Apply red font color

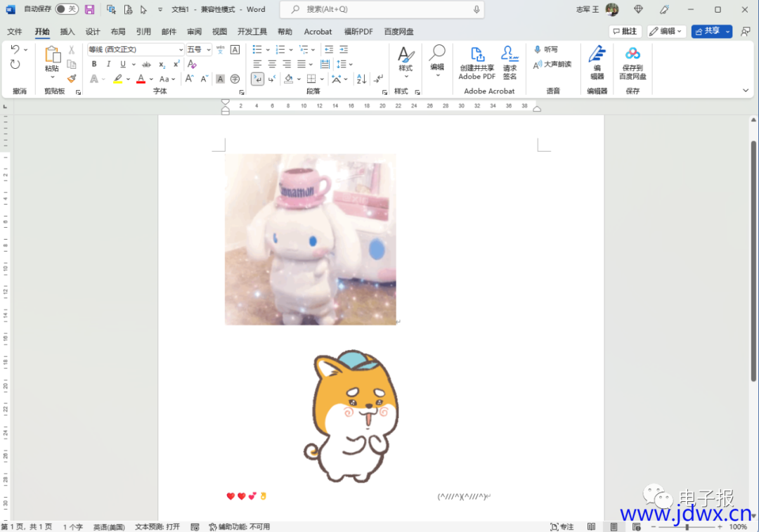[141, 79]
